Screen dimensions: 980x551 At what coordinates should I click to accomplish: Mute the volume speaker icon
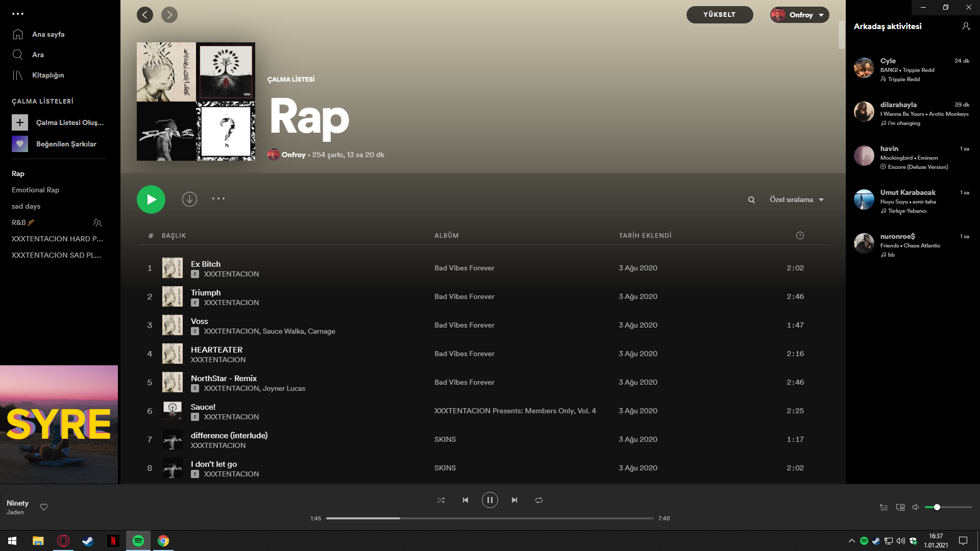[x=916, y=507]
